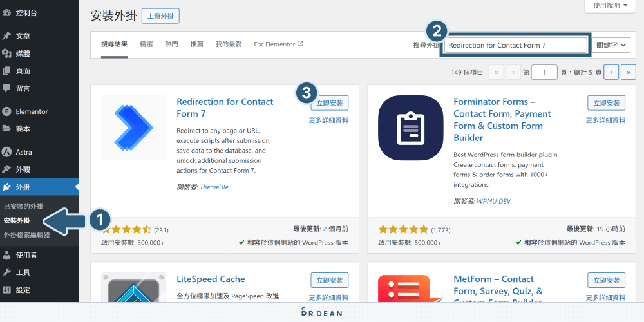Open 更多詳細資料 for Redirection for Contact Form 7
The image size is (644, 322).
[x=328, y=120]
